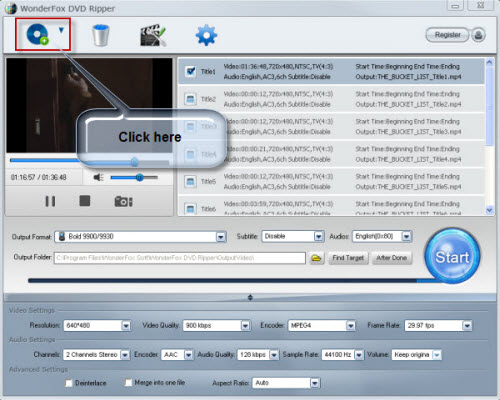Click the Title6 video info text

click(278, 204)
